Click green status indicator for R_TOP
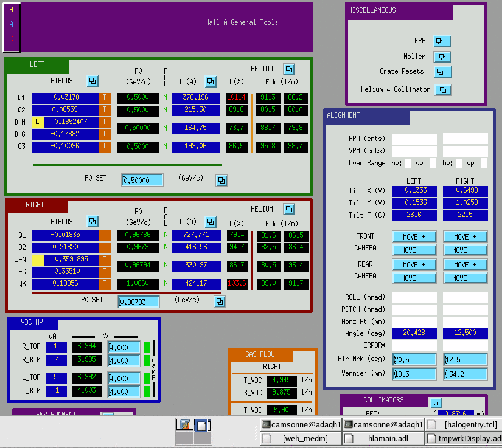The width and height of the screenshot is (502, 448). 147,347
